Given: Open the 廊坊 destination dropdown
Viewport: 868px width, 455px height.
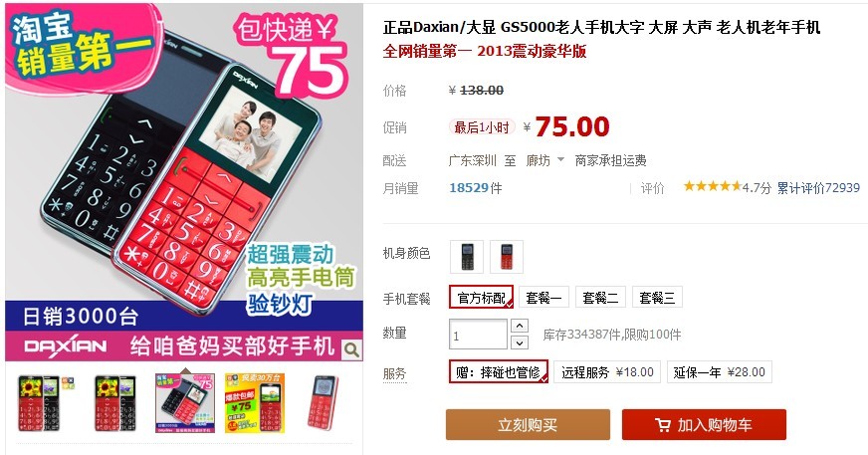Looking at the screenshot, I should 545,160.
